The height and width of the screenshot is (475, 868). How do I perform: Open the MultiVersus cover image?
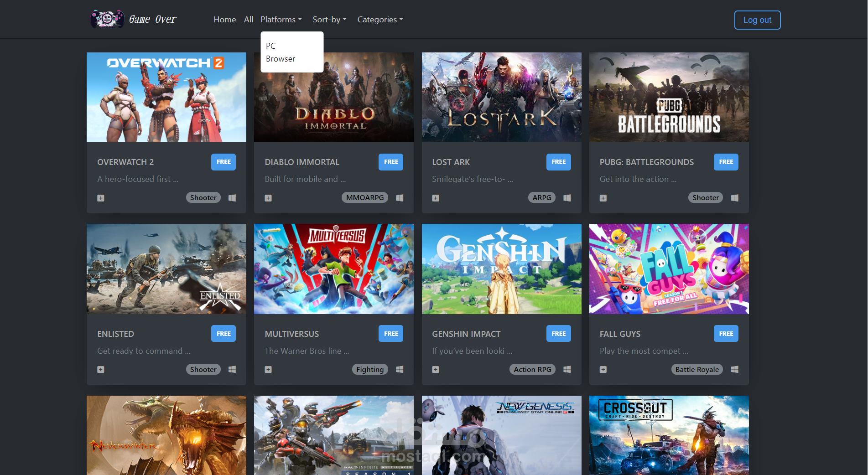tap(334, 269)
